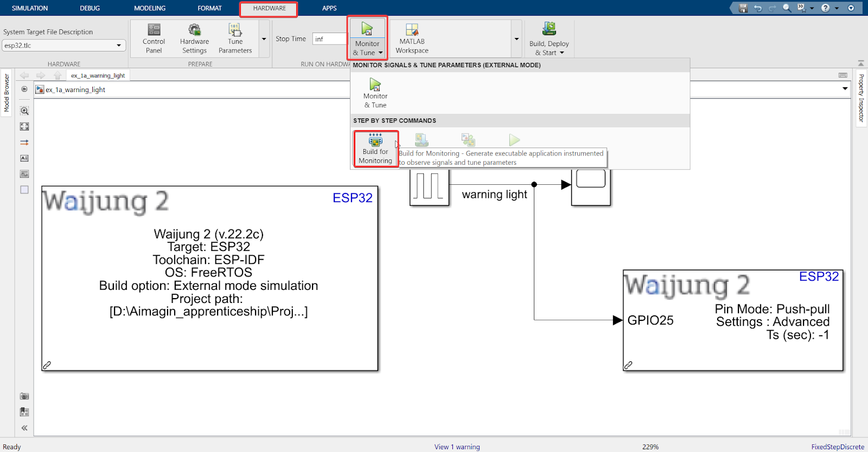Switch to the FORMAT tab
Screen dimensions: 868x452
(x=209, y=8)
